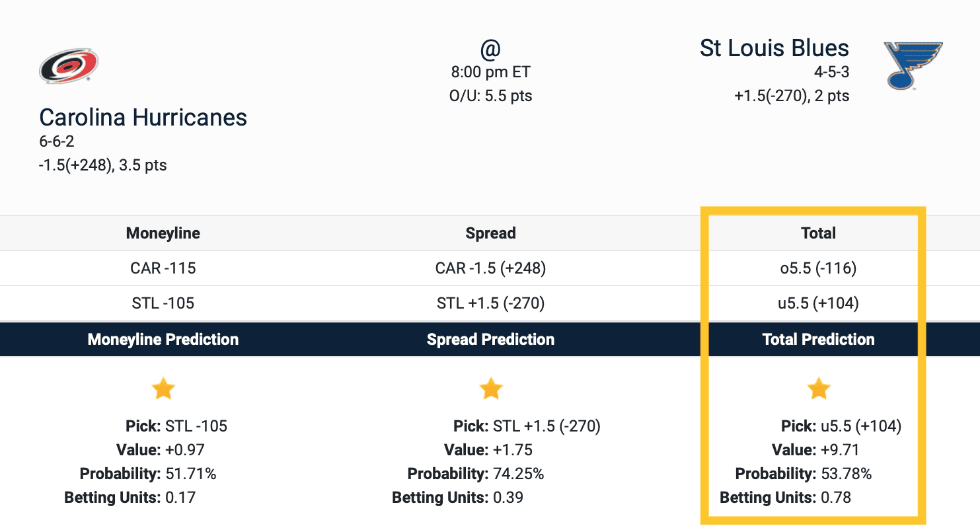The image size is (980, 526).
Task: Select the Total column header
Action: [818, 233]
